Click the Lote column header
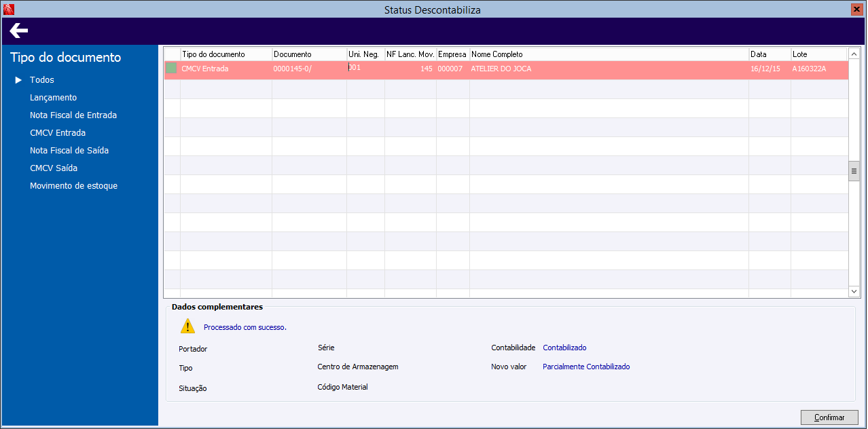868x429 pixels. click(x=819, y=54)
